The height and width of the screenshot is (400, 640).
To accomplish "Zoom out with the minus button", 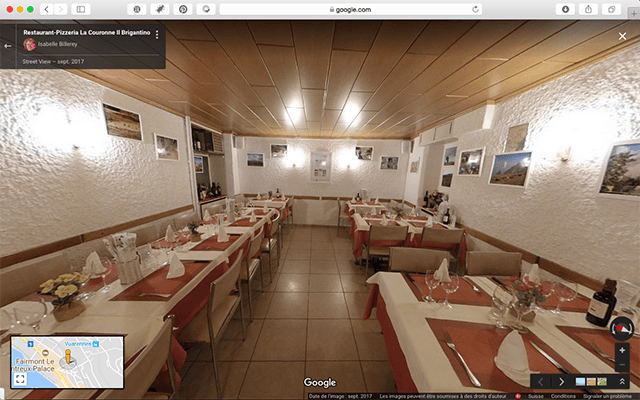I will tap(622, 363).
